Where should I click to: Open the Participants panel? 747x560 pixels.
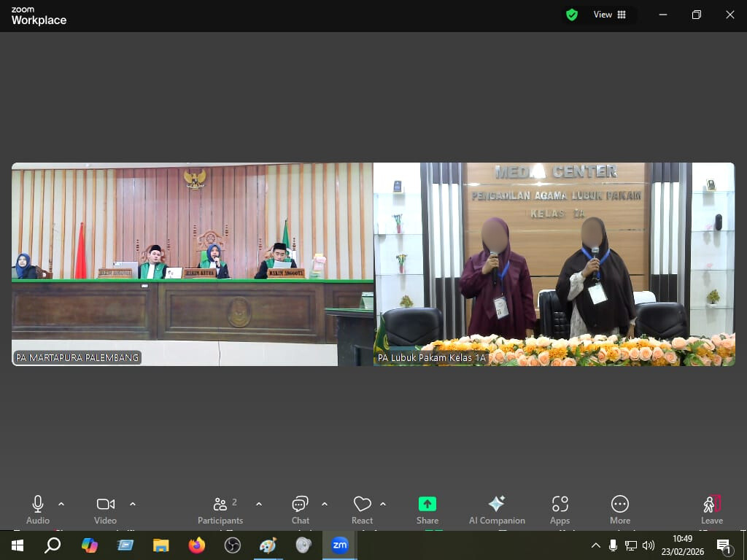coord(220,509)
